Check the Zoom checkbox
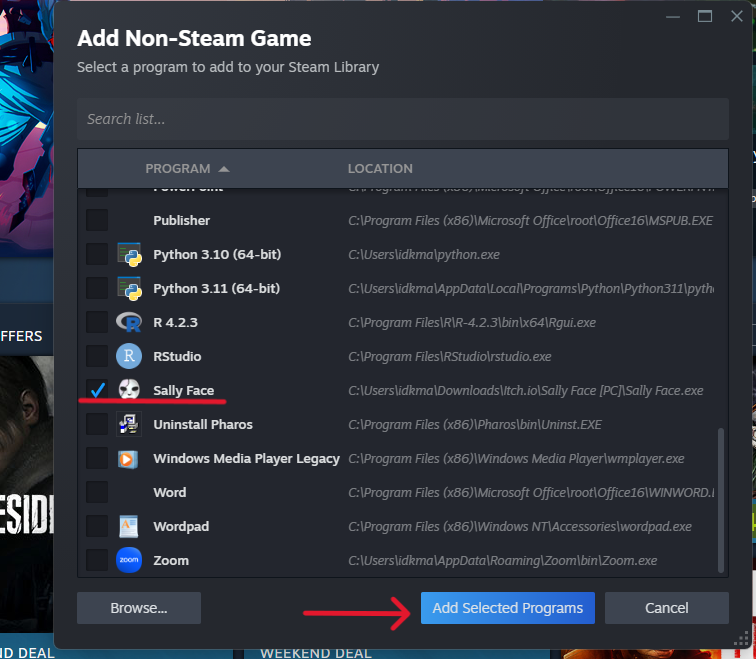The image size is (756, 659). point(97,560)
